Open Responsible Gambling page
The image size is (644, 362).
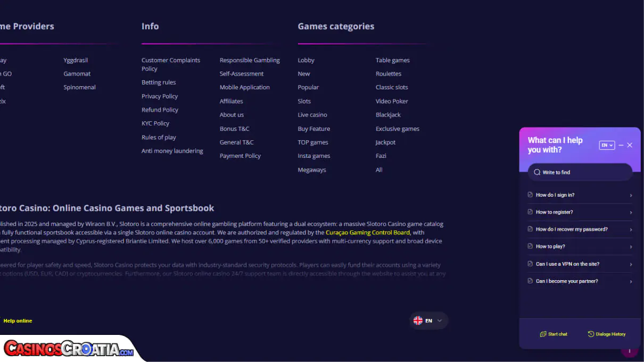250,60
